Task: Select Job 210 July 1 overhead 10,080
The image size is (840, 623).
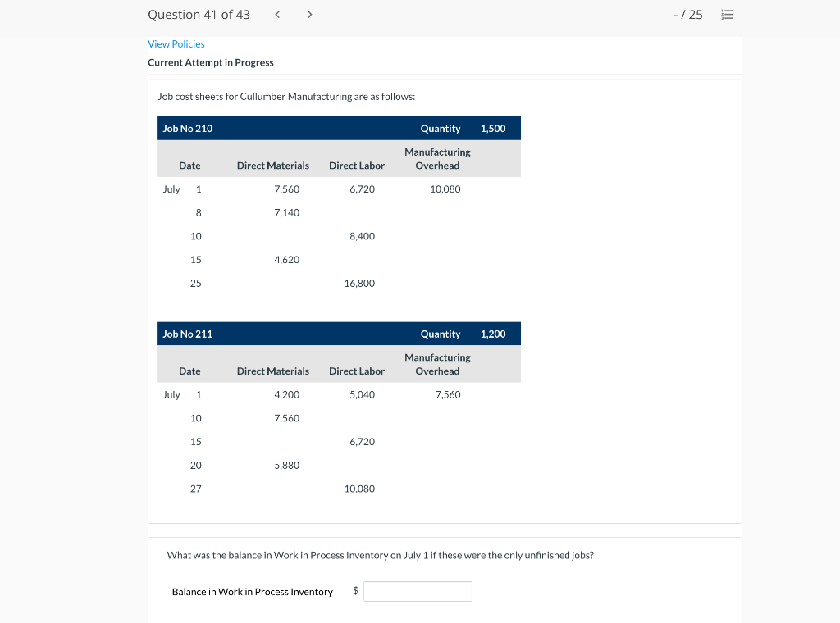Action: pyautogui.click(x=445, y=189)
